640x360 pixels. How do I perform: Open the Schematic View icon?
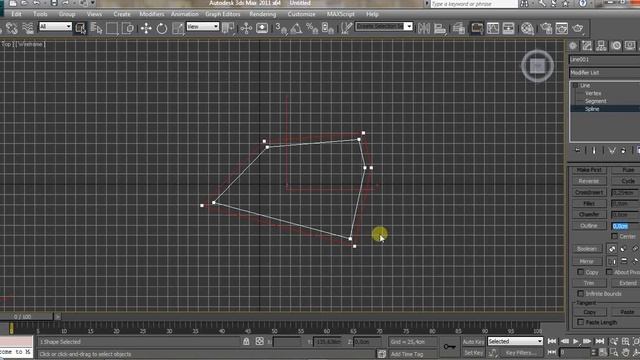point(509,28)
